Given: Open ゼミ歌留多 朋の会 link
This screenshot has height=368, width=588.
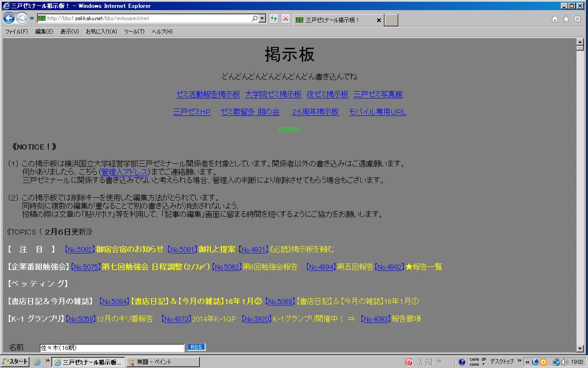Looking at the screenshot, I should tap(250, 112).
